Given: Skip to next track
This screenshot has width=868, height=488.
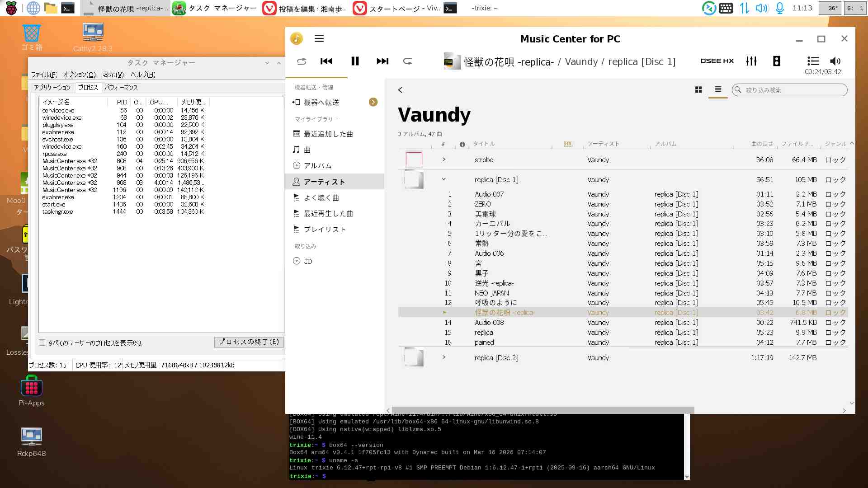Looking at the screenshot, I should [x=382, y=61].
